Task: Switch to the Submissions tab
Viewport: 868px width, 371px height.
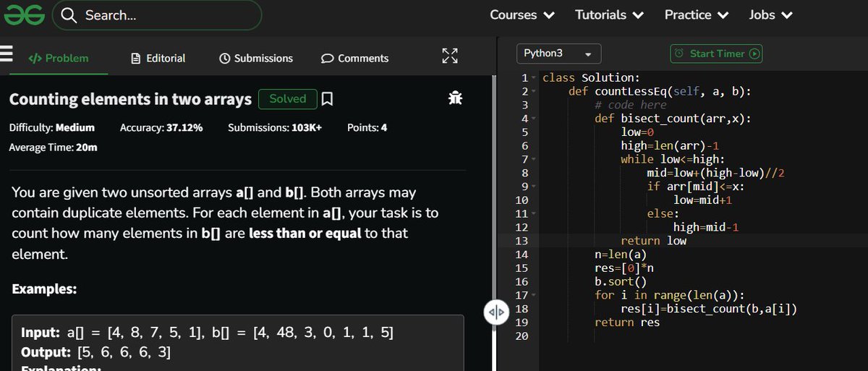Action: tap(255, 58)
